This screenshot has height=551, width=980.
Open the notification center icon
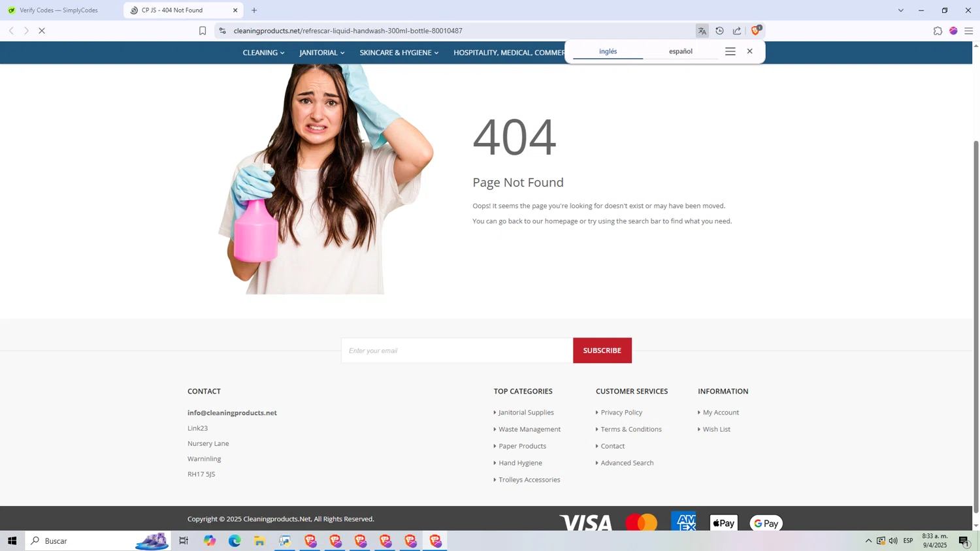(x=964, y=541)
